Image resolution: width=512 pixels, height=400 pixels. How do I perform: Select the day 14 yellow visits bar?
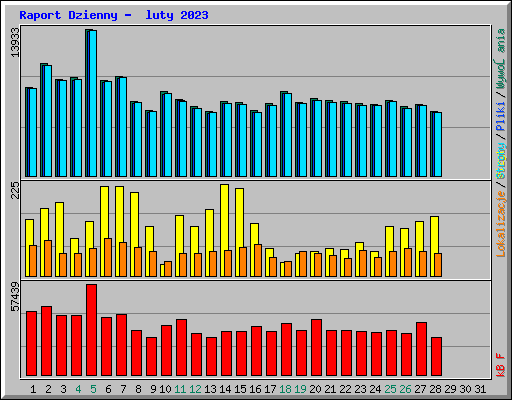pos(224,230)
